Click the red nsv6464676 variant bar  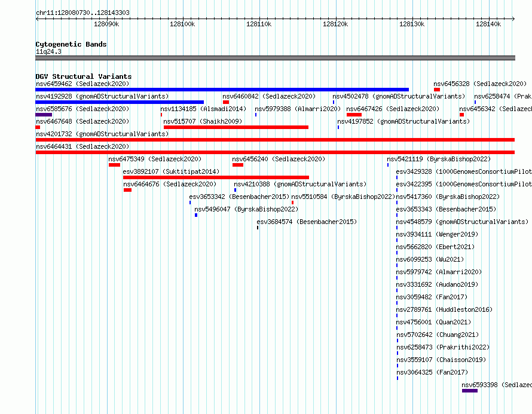coord(127,190)
